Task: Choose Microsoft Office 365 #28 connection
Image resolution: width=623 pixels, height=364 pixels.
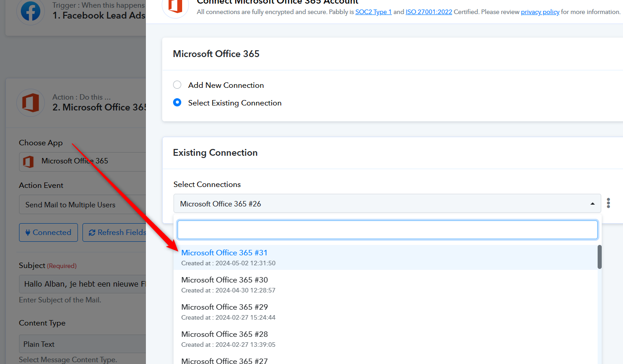Action: 386,339
